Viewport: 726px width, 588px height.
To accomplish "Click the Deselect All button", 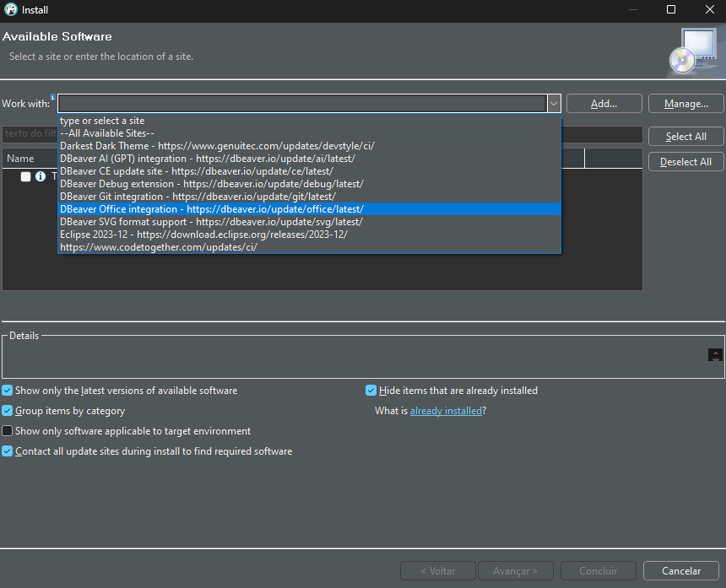I will point(685,162).
